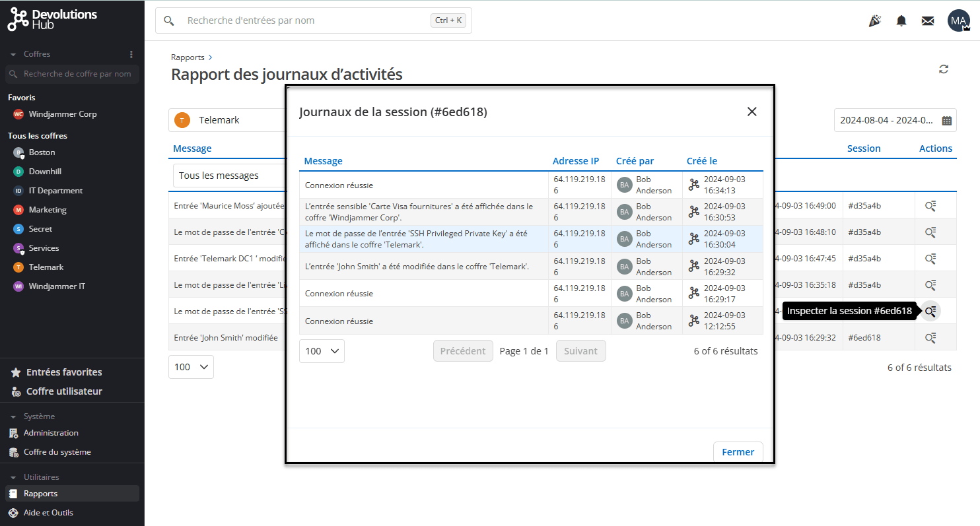The width and height of the screenshot is (980, 526).
Task: Click the refresh report icon
Action: [x=944, y=69]
